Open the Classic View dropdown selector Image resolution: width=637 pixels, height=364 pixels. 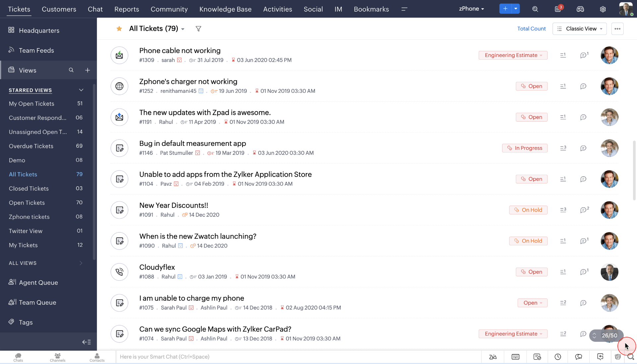(580, 29)
